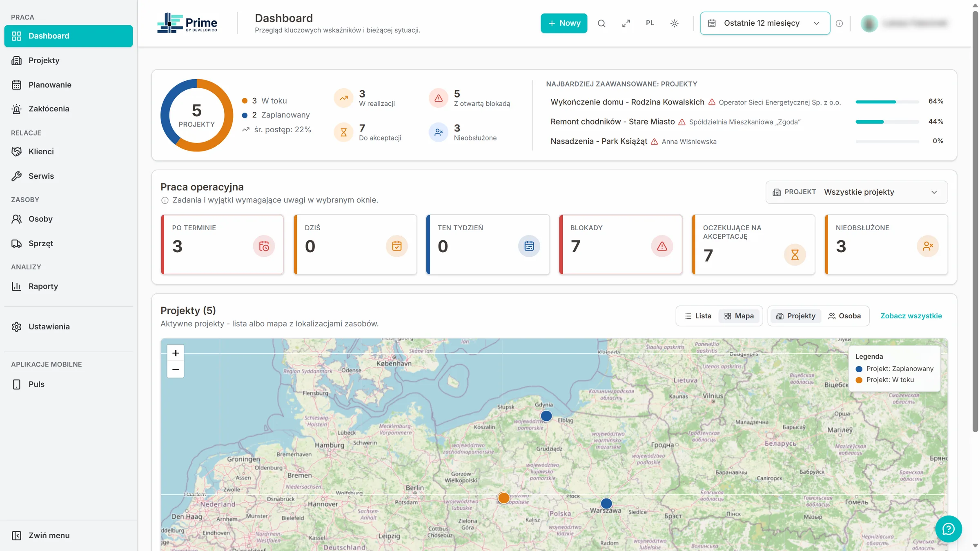Open Zakłócenia in the sidebar
The width and height of the screenshot is (980, 551).
(69, 109)
